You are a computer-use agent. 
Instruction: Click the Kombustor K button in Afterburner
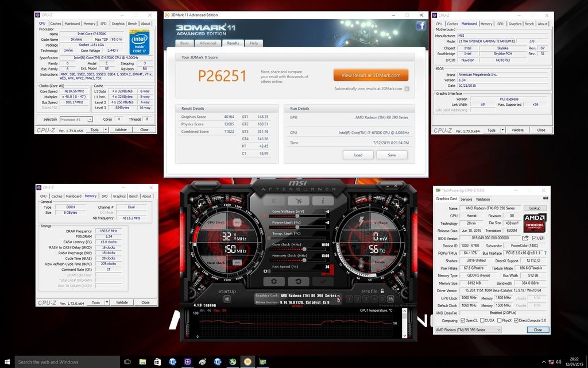point(274,201)
